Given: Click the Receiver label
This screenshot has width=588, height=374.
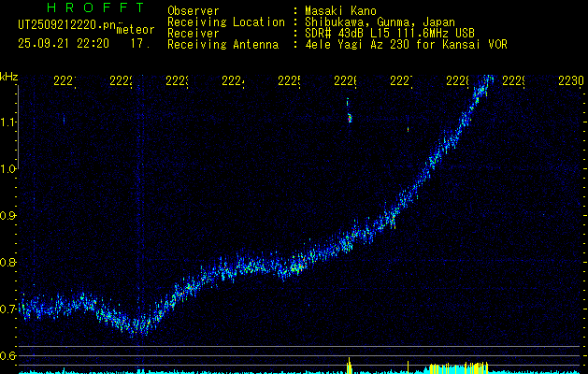Looking at the screenshot, I should point(194,34).
